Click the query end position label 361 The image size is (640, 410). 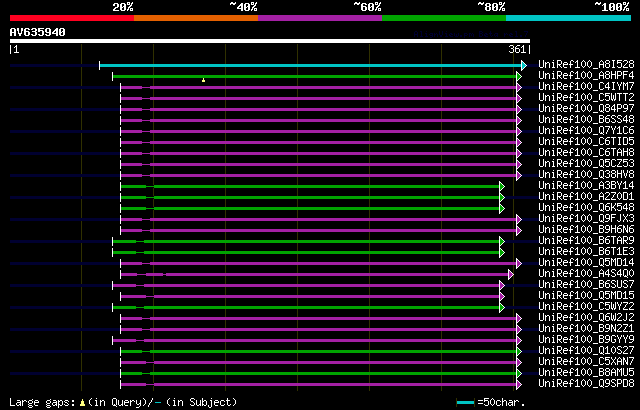pos(517,49)
